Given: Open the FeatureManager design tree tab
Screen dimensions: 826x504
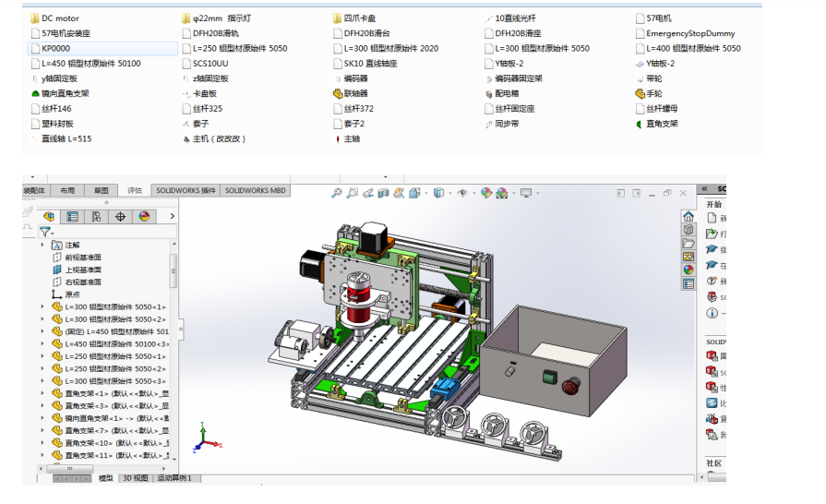Looking at the screenshot, I should 48,217.
